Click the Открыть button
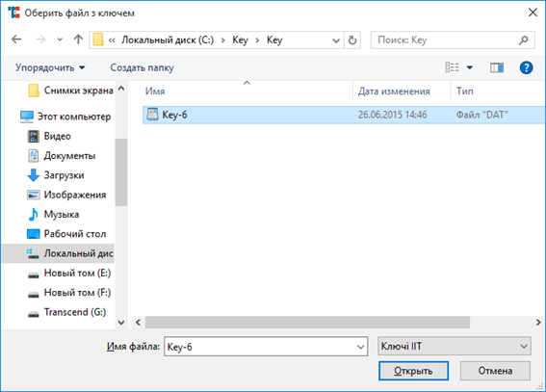Image resolution: width=546 pixels, height=392 pixels. (x=413, y=371)
